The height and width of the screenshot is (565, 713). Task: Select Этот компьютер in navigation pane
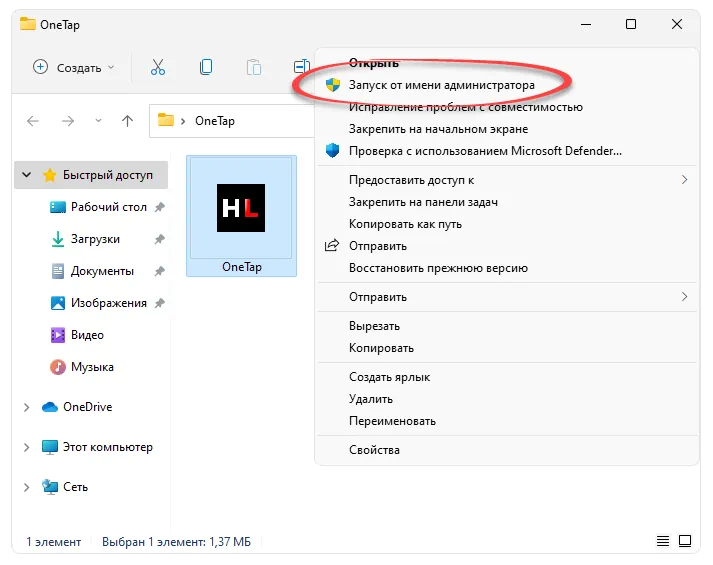(x=108, y=447)
